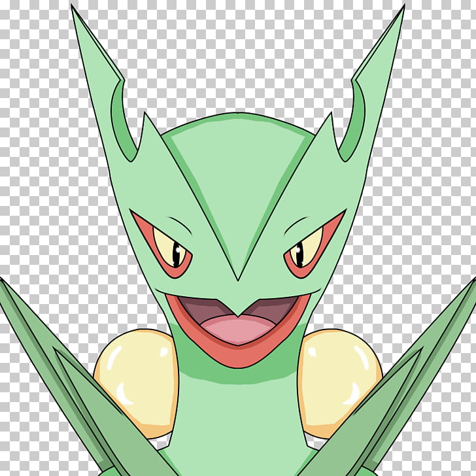The width and height of the screenshot is (476, 476).
Task: Click the transparent checkered background between the crests
Action: click(237, 59)
